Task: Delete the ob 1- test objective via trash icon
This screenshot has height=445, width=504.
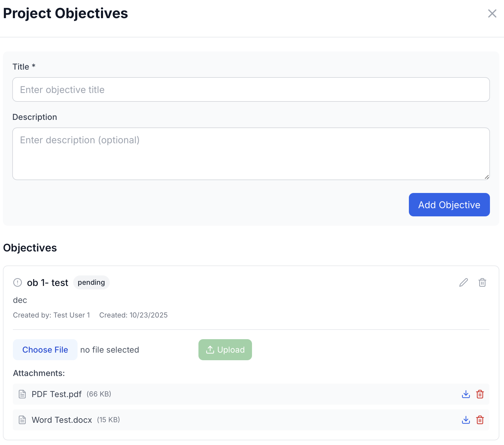Action: 482,282
